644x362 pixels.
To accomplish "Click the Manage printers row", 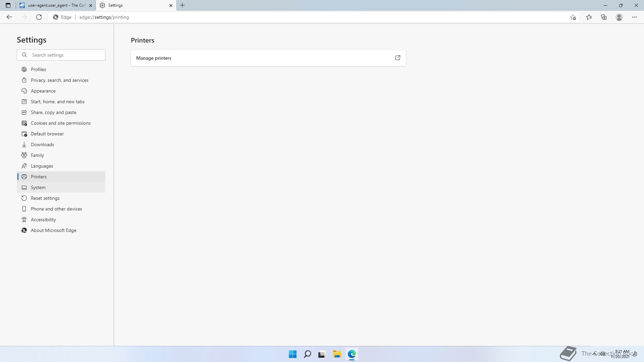I will [x=262, y=58].
